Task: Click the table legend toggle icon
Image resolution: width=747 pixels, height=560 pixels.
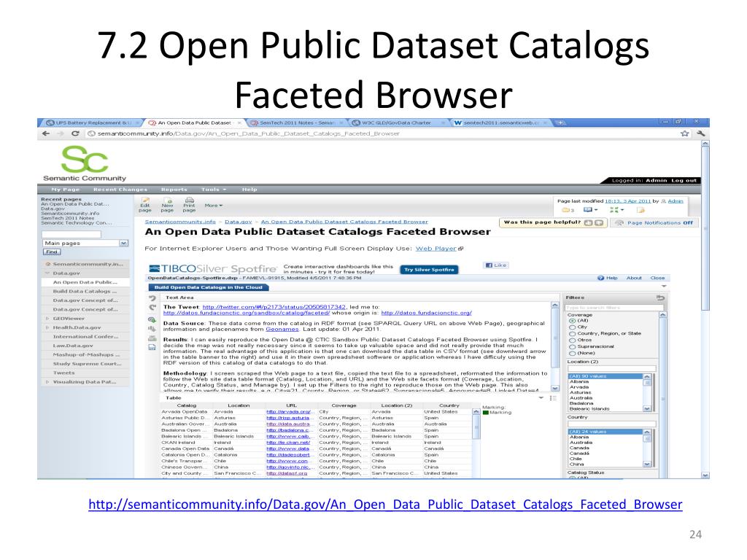Action: pyautogui.click(x=553, y=398)
